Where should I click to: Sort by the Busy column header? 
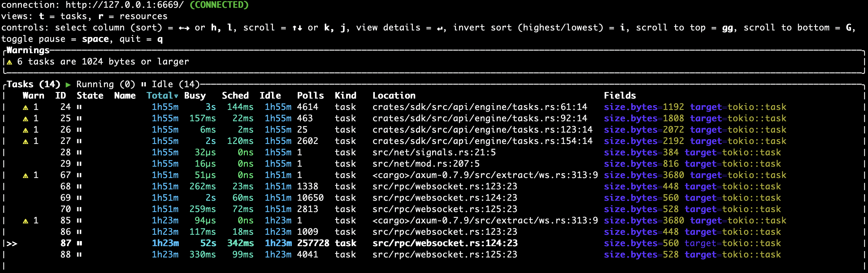(195, 96)
